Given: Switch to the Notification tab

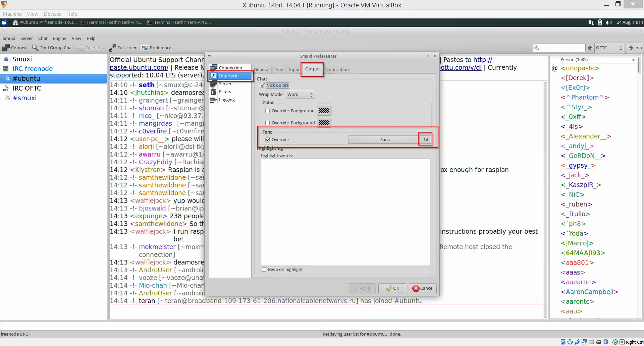Looking at the screenshot, I should point(337,70).
